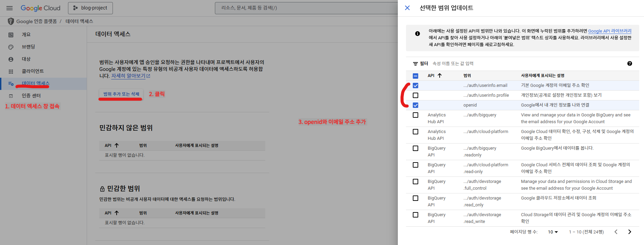Click the 1 – 10 (전체 24행) pagination text

586,232
